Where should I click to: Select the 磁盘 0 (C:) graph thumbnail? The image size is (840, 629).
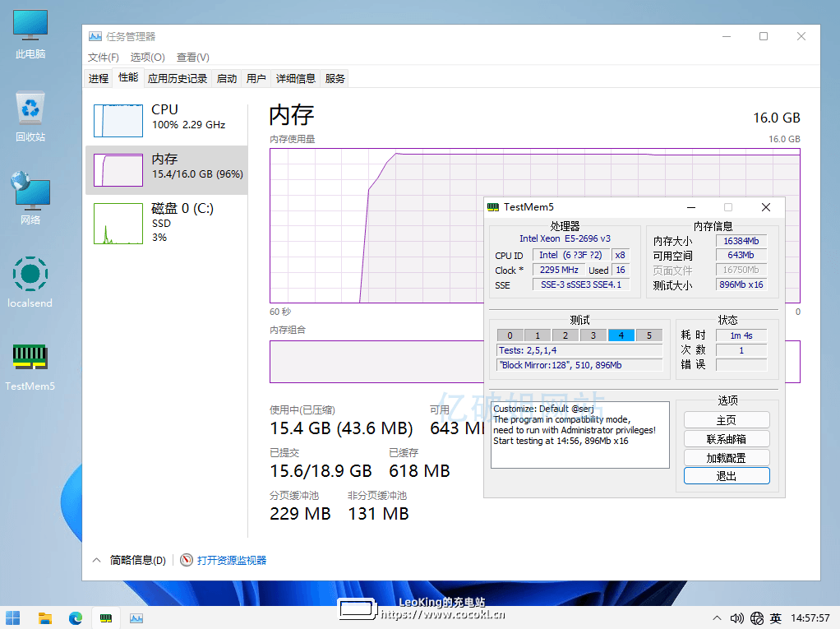pyautogui.click(x=118, y=224)
